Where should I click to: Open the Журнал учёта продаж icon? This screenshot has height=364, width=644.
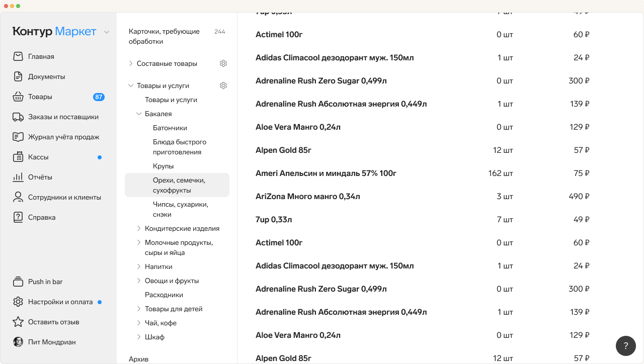point(18,137)
